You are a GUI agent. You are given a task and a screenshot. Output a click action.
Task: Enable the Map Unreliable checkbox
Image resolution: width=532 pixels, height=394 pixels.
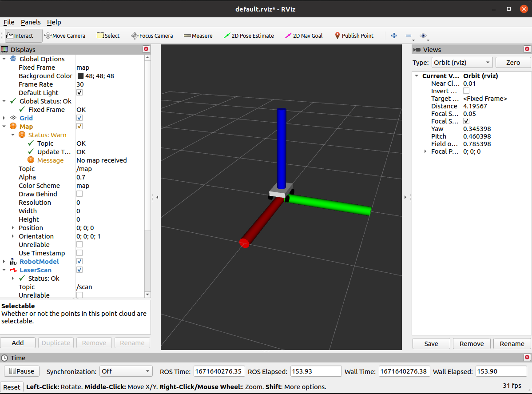coord(80,244)
